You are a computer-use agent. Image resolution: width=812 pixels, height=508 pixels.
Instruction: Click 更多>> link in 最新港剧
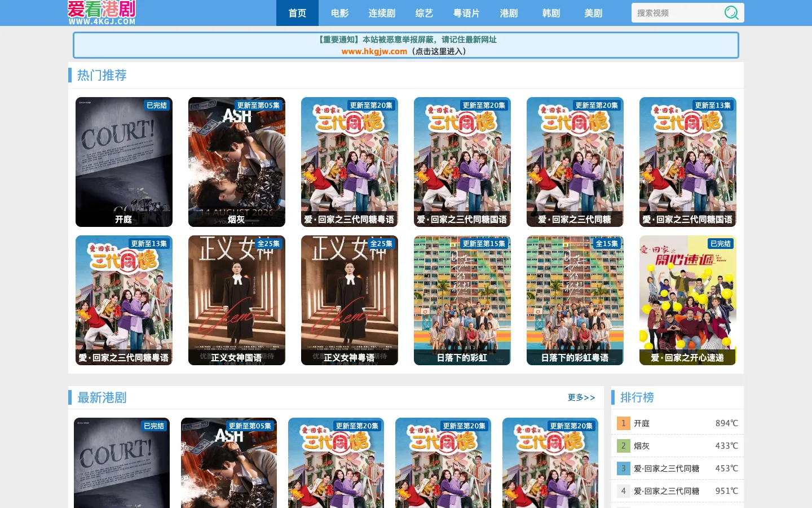click(581, 397)
